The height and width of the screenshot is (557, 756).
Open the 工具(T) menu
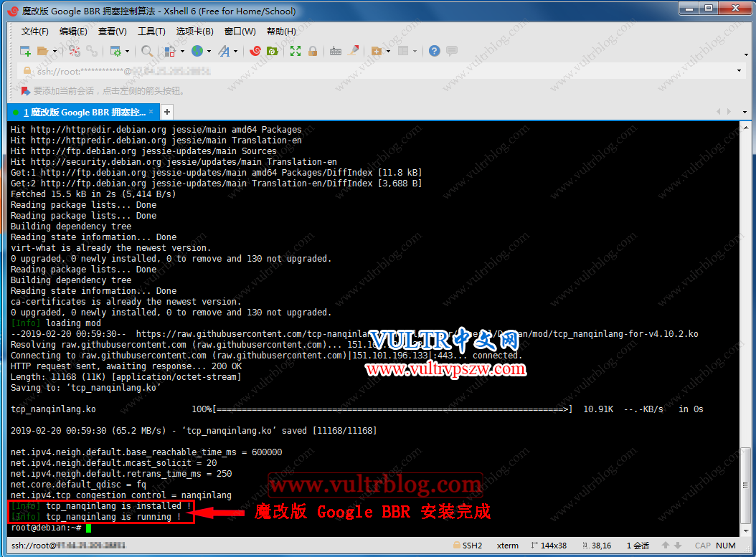pos(151,32)
